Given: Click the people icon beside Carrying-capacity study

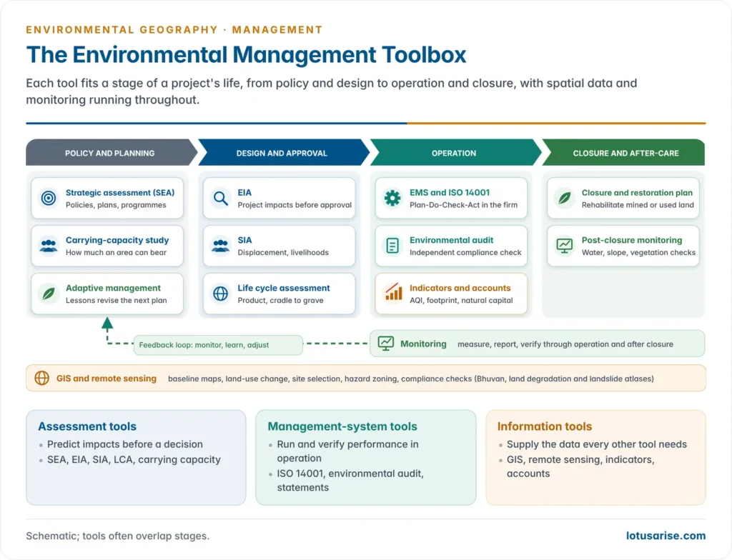Looking at the screenshot, I should coord(49,246).
